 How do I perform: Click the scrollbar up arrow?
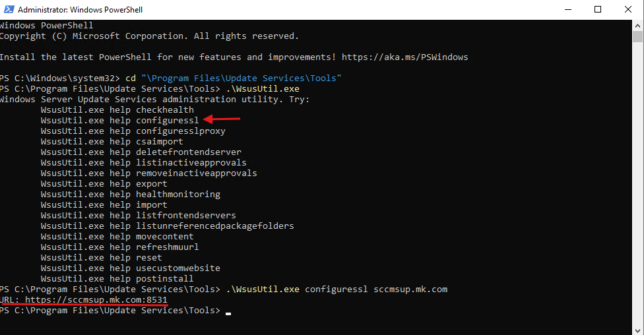coord(638,26)
